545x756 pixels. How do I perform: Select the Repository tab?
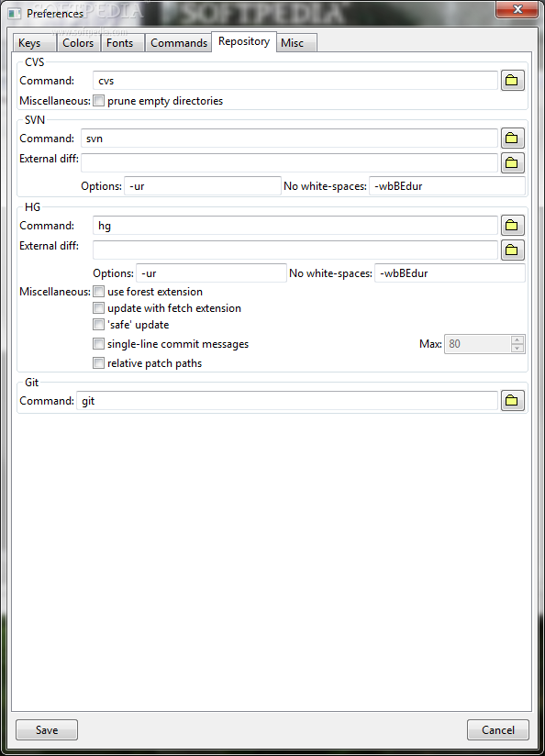coord(244,41)
